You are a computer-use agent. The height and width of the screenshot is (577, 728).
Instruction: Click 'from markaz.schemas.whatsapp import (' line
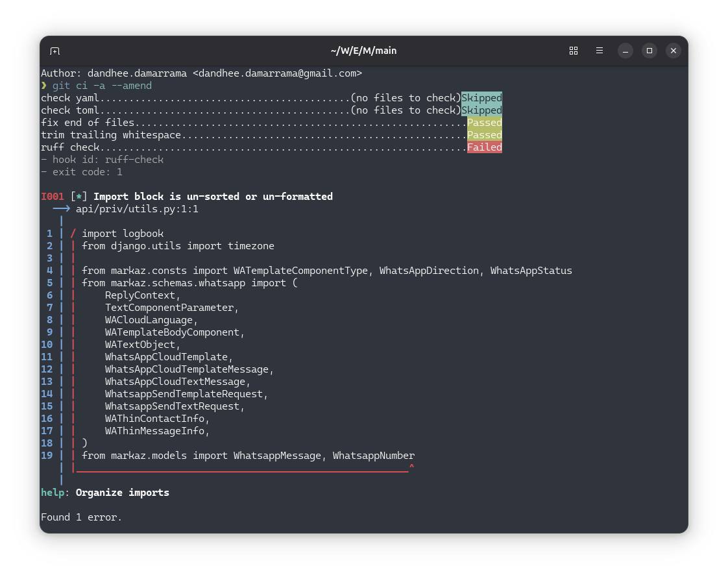[189, 283]
